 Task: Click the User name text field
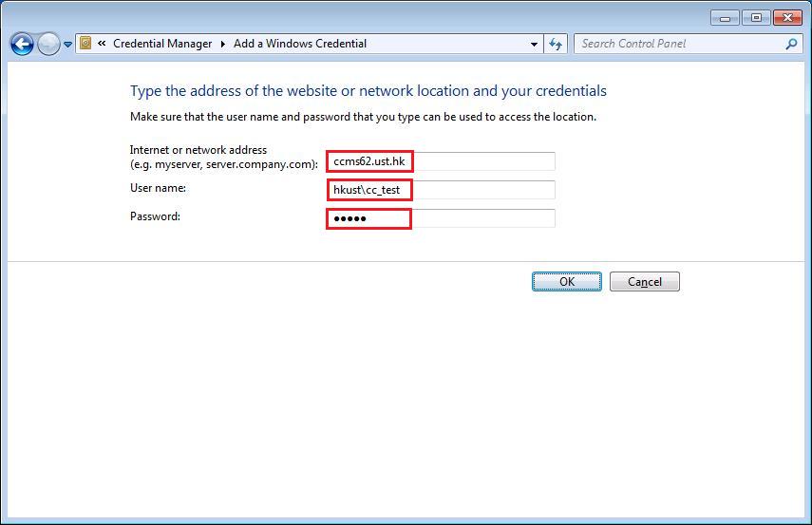441,190
